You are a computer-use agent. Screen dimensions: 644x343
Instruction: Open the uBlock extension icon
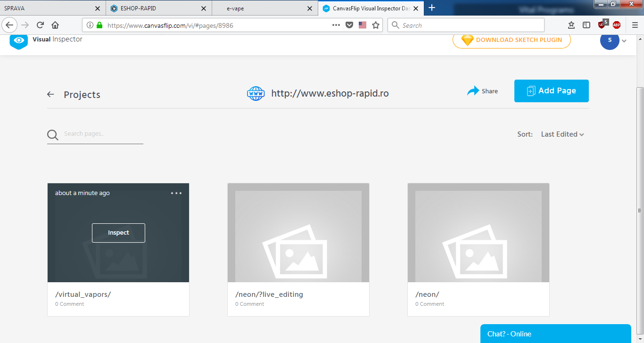(x=602, y=24)
